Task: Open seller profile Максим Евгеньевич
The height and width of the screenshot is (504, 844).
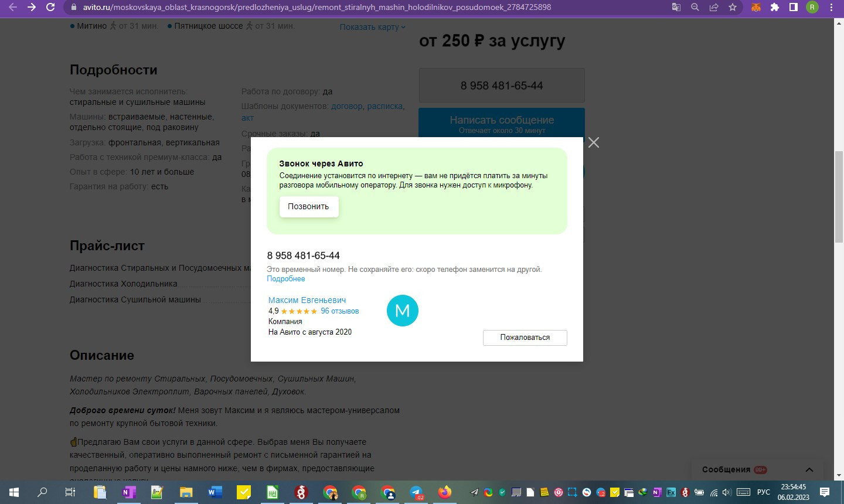Action: 307,300
